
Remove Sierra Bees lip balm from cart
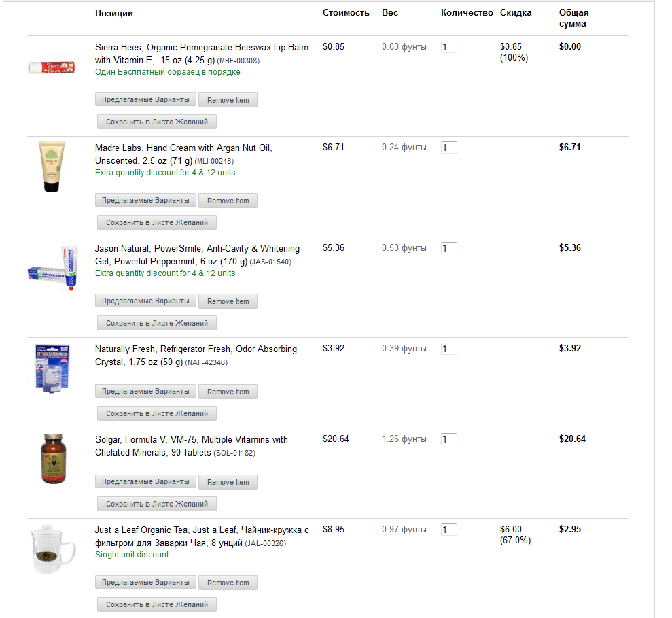228,99
